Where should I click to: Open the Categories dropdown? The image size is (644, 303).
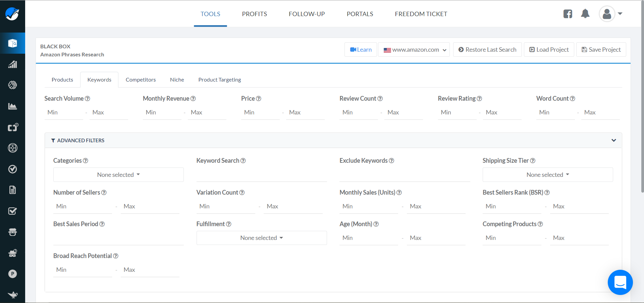[x=118, y=175]
